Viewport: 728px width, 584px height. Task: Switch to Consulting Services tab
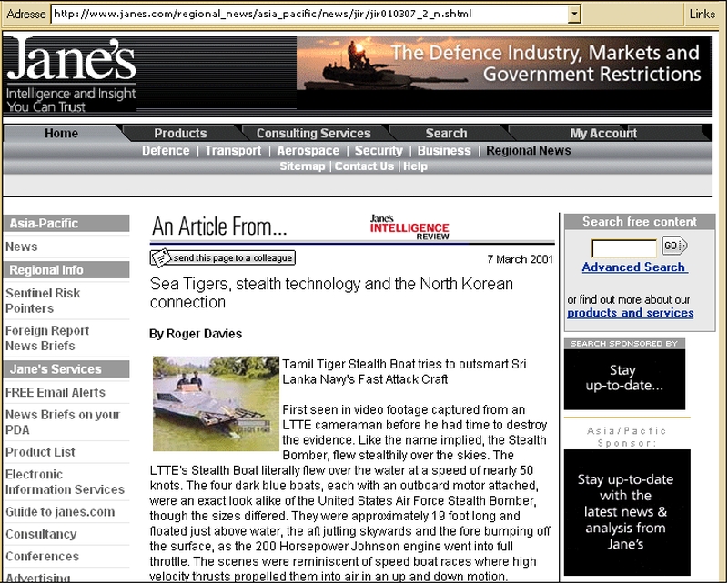click(x=313, y=133)
